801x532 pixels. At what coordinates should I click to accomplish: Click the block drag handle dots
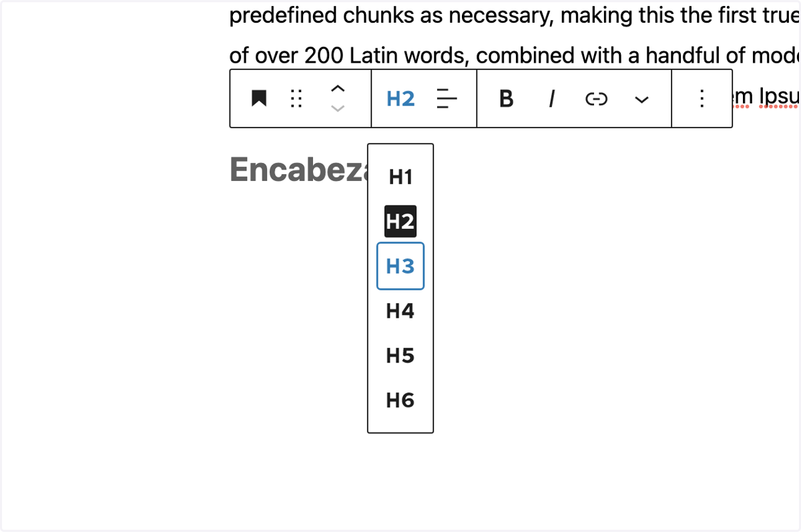[296, 99]
